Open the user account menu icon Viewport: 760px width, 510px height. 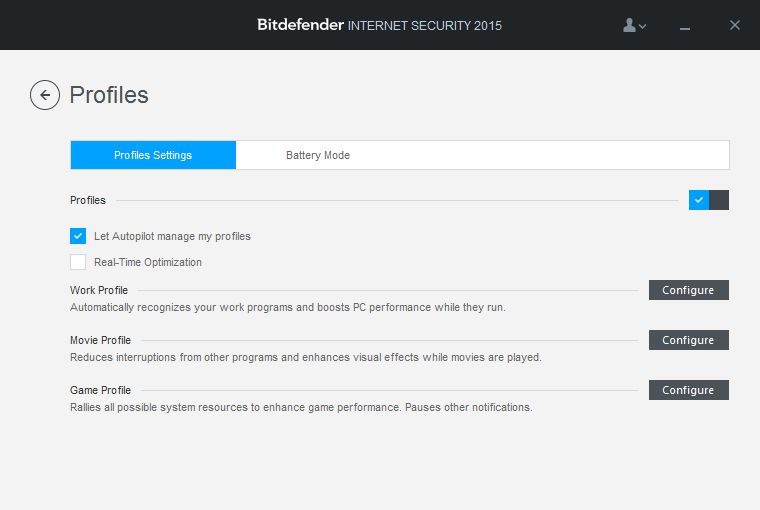point(634,25)
